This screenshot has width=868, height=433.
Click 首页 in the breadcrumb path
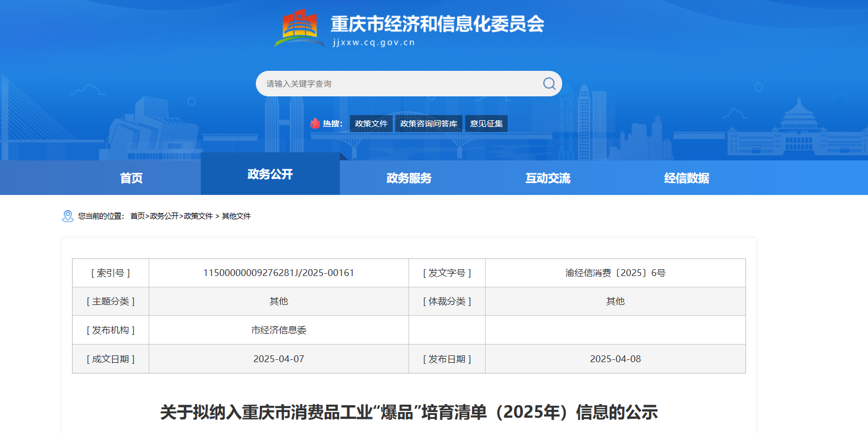[x=137, y=216]
